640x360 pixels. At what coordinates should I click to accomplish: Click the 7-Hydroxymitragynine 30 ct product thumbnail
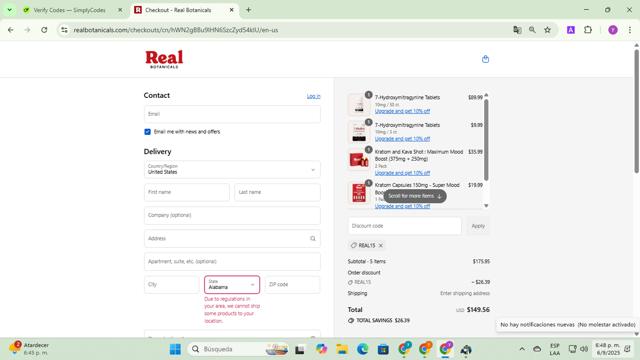(x=359, y=104)
